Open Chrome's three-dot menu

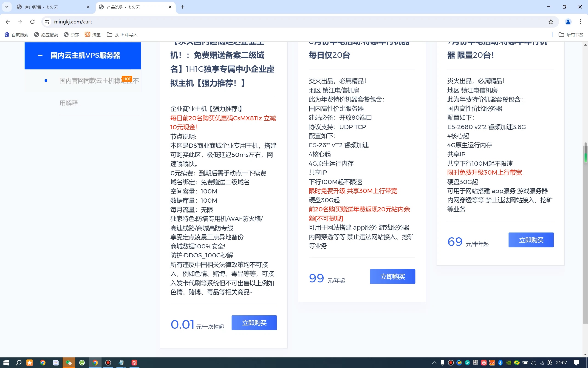pos(580,22)
